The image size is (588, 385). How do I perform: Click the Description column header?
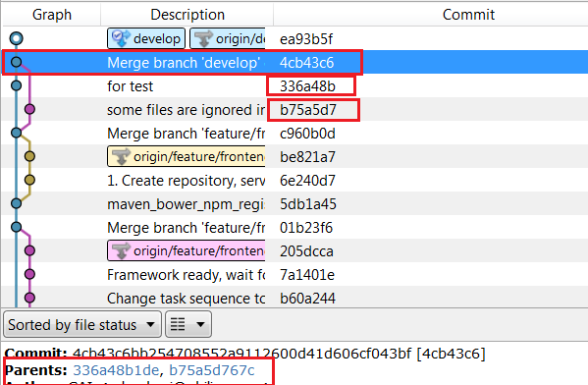[187, 15]
